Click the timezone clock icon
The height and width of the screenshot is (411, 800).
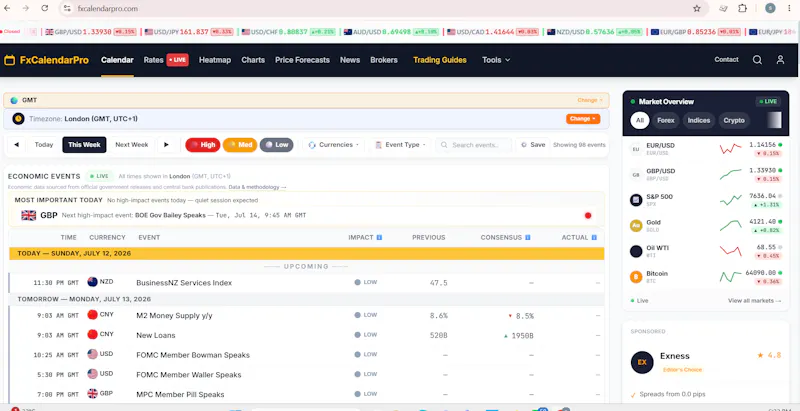(18, 119)
